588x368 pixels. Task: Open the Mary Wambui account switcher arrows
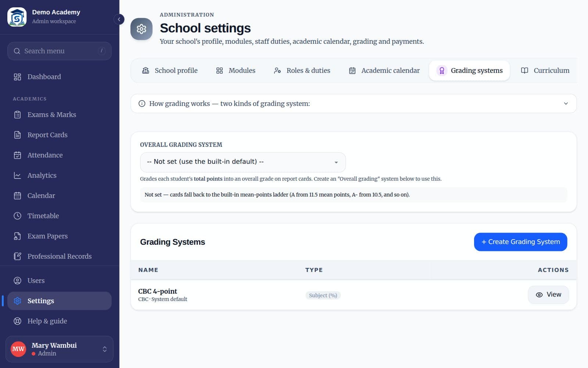point(105,349)
